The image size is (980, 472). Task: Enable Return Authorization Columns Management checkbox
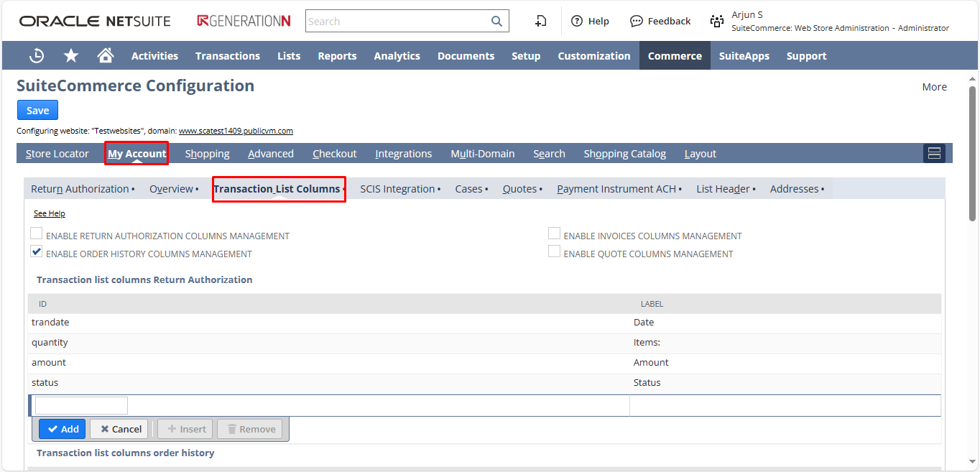[x=37, y=233]
